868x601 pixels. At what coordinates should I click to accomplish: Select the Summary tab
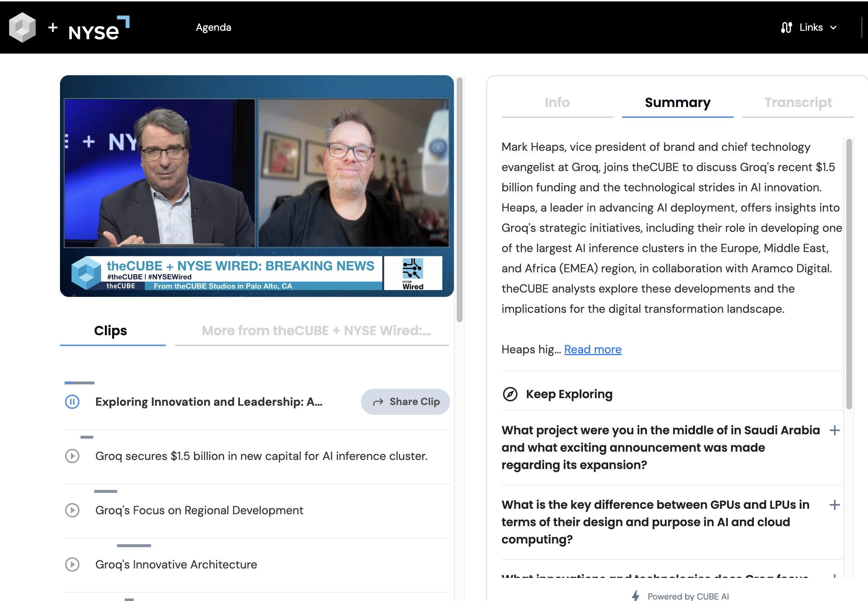point(678,102)
